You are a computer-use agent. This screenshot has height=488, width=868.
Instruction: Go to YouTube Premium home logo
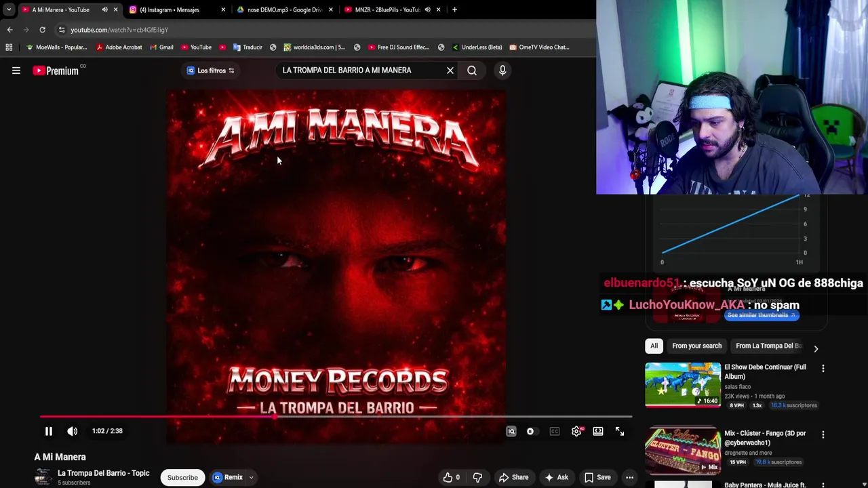coord(56,70)
